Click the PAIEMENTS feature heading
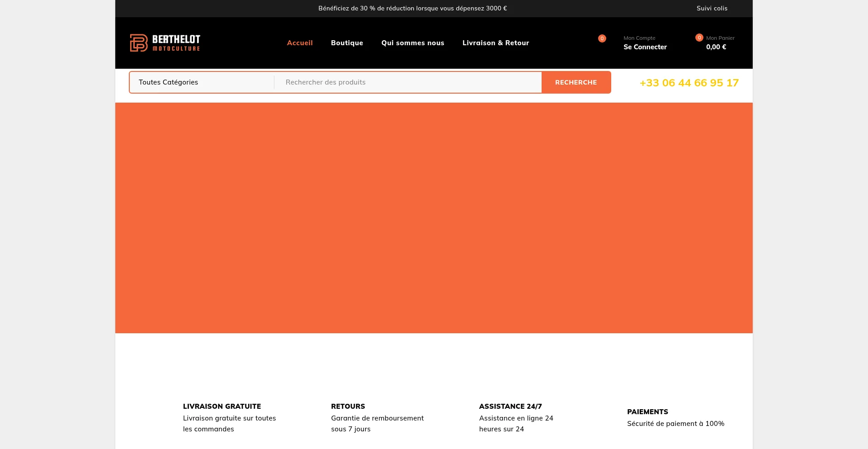 click(x=647, y=412)
